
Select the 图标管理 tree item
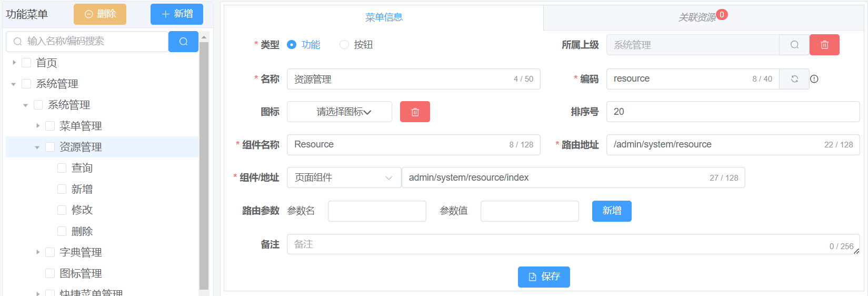tap(81, 273)
